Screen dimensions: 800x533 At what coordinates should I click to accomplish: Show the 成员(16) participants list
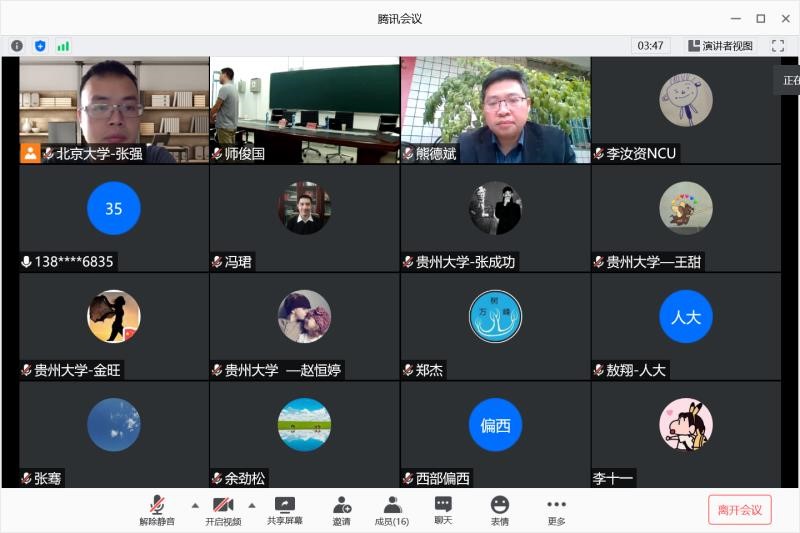(392, 511)
